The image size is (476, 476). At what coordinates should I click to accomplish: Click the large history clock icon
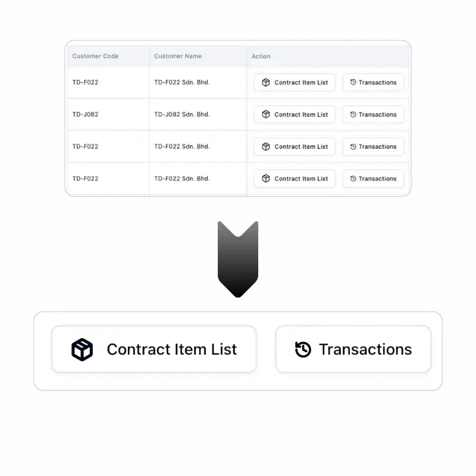click(303, 349)
